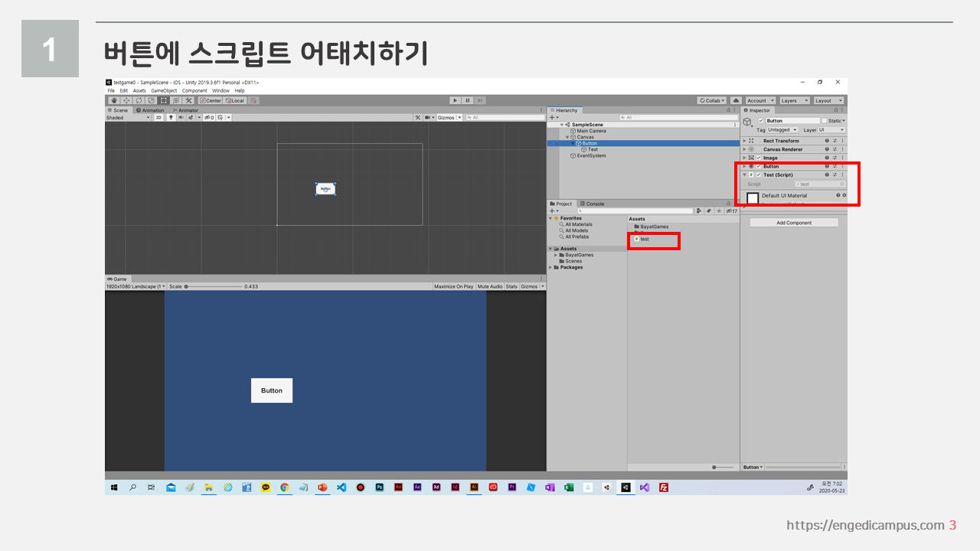Toggle 2D mode in Scene view
Image resolution: width=980 pixels, height=551 pixels.
click(x=158, y=117)
